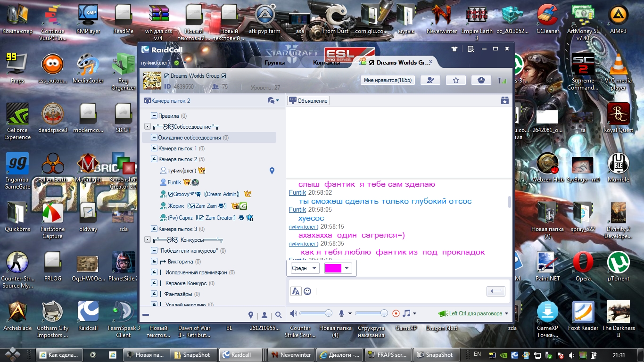Mute the speaker volume icon
Viewport: 644px width, 362px height.
pos(293,313)
